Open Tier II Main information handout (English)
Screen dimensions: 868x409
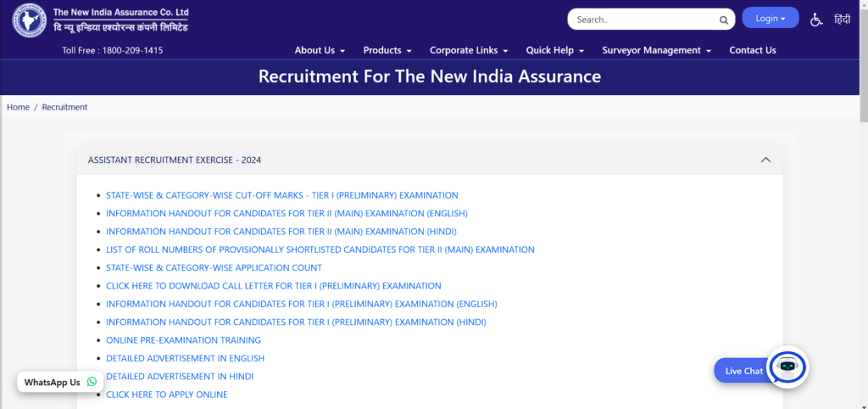pyautogui.click(x=287, y=213)
